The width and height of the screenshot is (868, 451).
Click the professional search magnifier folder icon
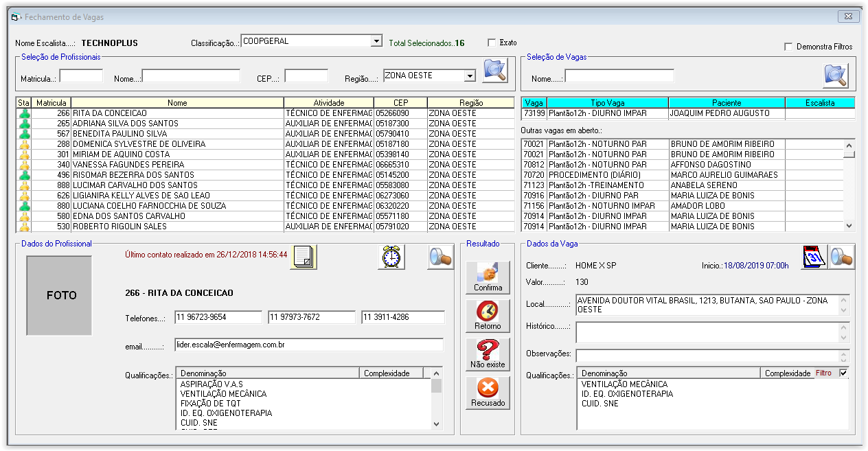click(494, 71)
